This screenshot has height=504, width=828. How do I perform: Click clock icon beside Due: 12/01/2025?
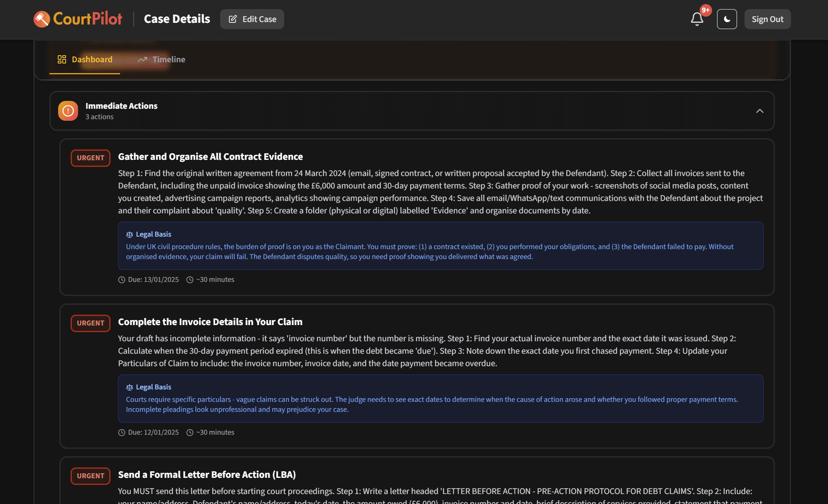click(122, 433)
